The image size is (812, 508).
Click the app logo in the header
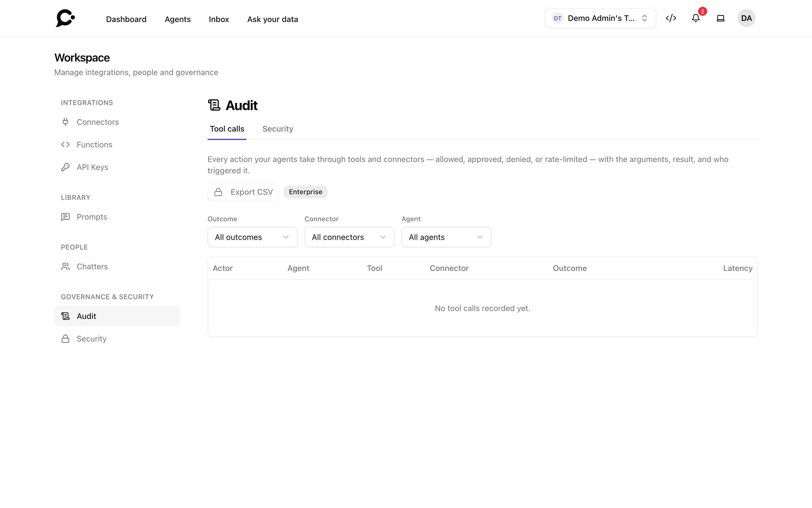(x=65, y=18)
